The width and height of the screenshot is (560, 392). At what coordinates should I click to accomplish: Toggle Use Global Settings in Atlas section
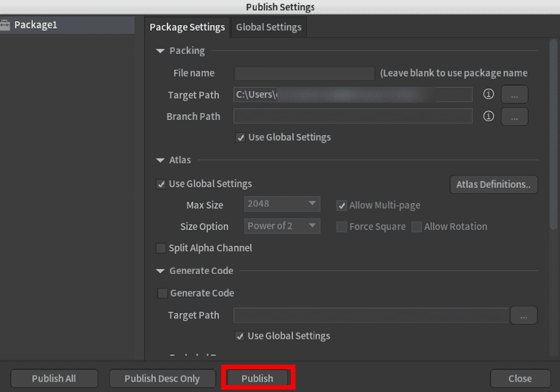[161, 184]
